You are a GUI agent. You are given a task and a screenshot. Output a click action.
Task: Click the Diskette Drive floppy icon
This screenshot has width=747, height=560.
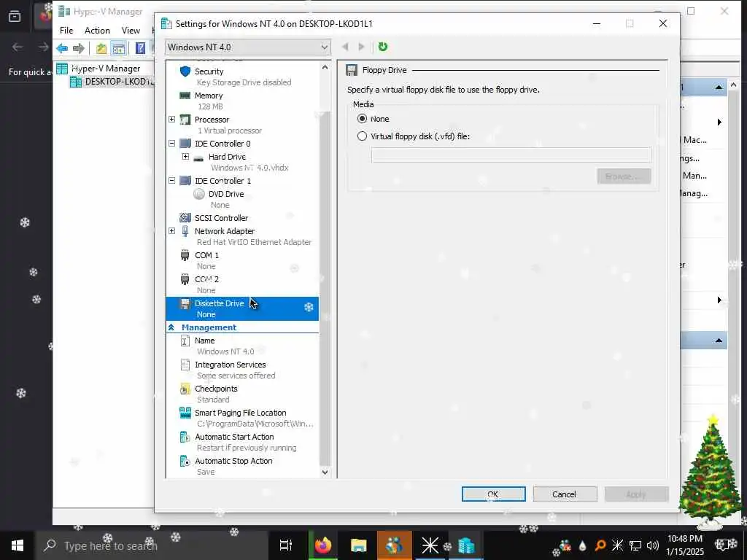pyautogui.click(x=185, y=303)
